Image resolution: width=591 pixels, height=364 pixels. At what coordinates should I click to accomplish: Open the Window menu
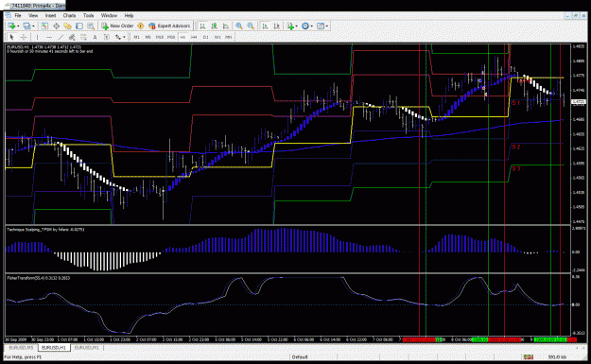109,15
